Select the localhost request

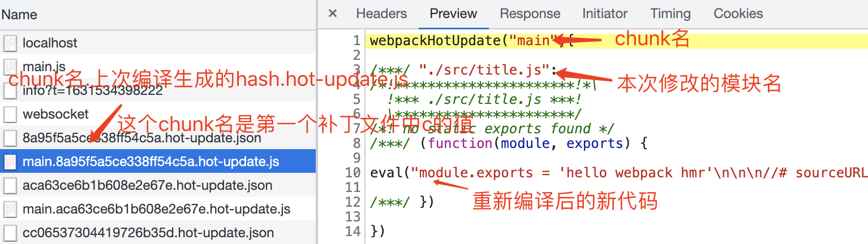(x=158, y=42)
